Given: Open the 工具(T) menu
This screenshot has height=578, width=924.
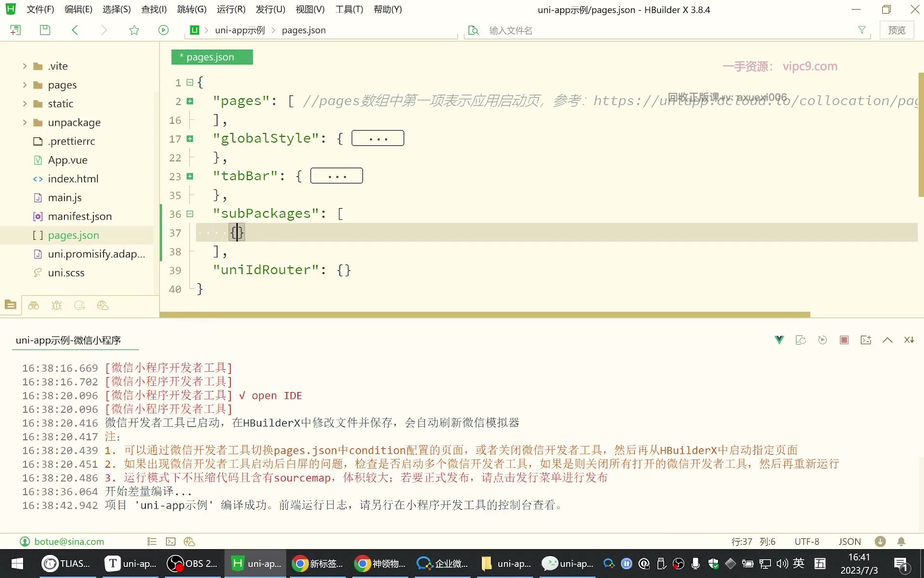Looking at the screenshot, I should tap(349, 9).
